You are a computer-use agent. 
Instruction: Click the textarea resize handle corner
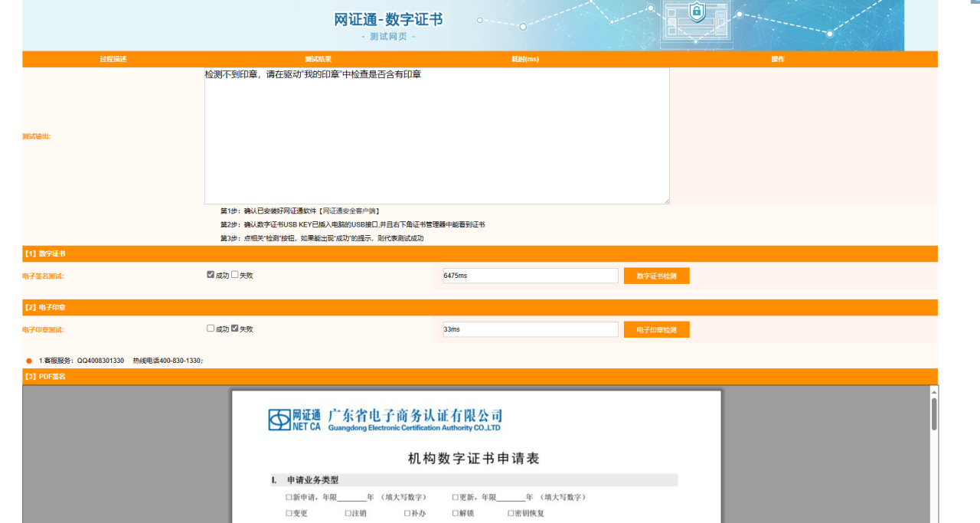666,201
